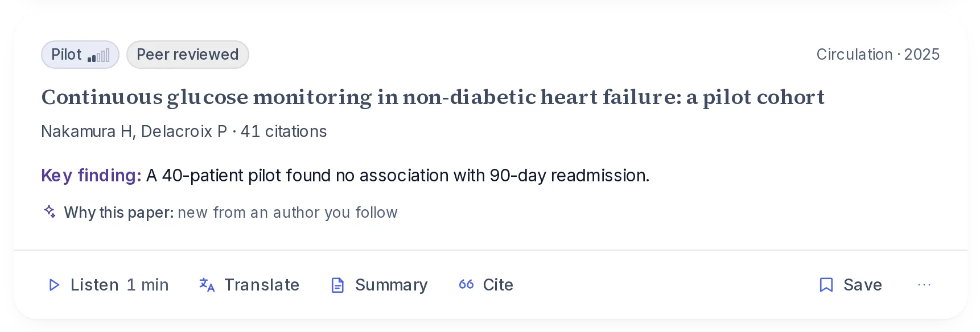Open author Delacroix P profile
The height and width of the screenshot is (332, 980).
(x=184, y=131)
